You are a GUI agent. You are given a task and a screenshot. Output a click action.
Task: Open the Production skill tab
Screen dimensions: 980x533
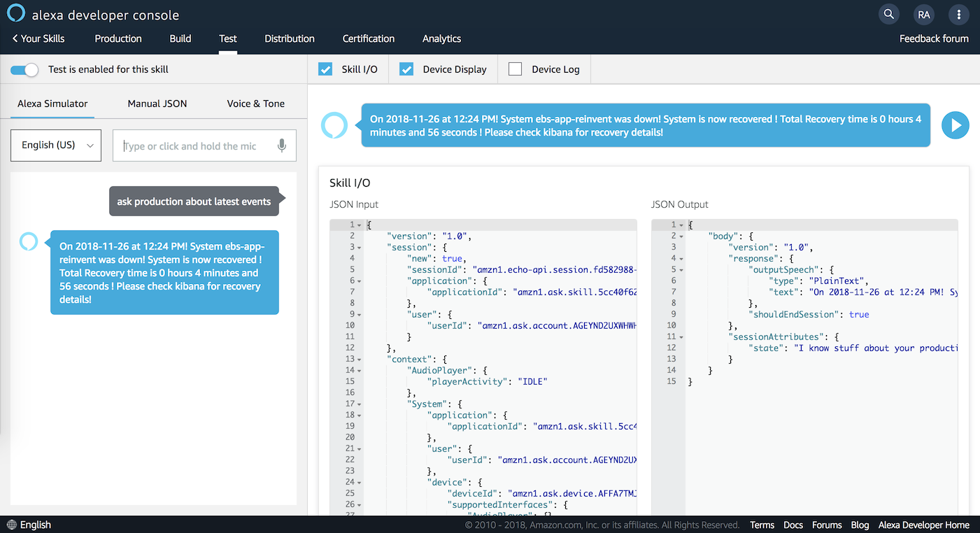pyautogui.click(x=118, y=38)
